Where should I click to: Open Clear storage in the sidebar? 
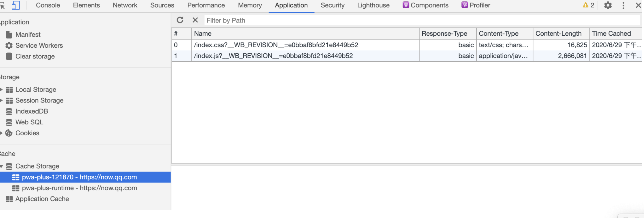tap(35, 56)
